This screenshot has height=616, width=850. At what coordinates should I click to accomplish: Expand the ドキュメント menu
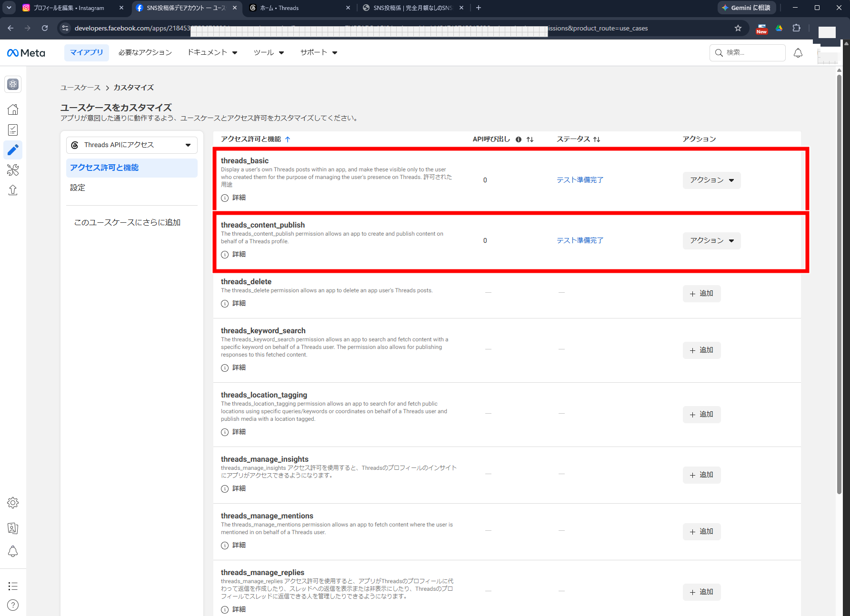(212, 52)
